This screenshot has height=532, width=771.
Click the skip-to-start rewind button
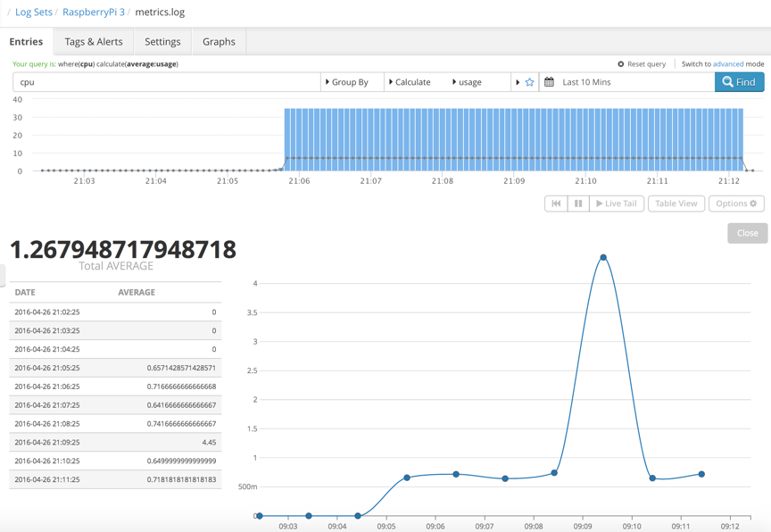(556, 204)
